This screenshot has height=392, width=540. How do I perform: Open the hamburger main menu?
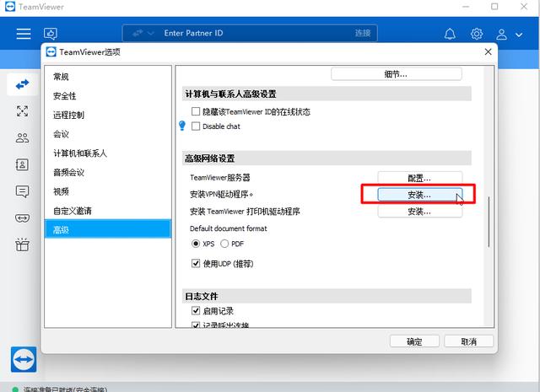pyautogui.click(x=24, y=34)
